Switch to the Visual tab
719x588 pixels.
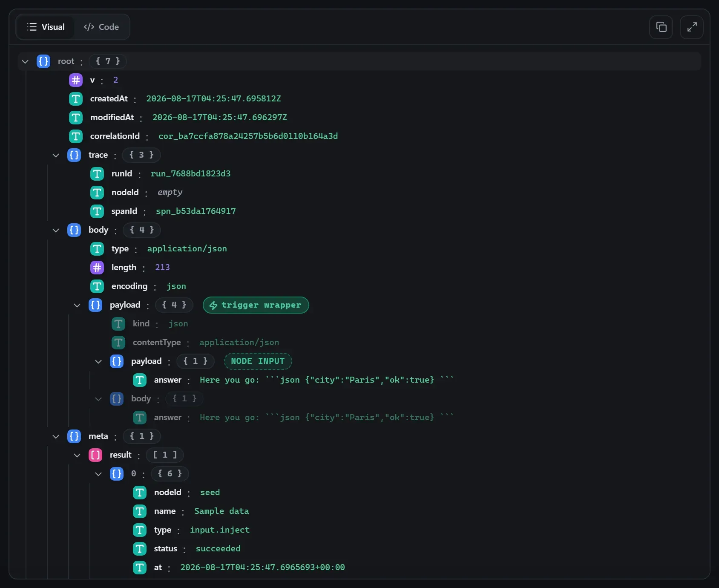click(x=46, y=27)
